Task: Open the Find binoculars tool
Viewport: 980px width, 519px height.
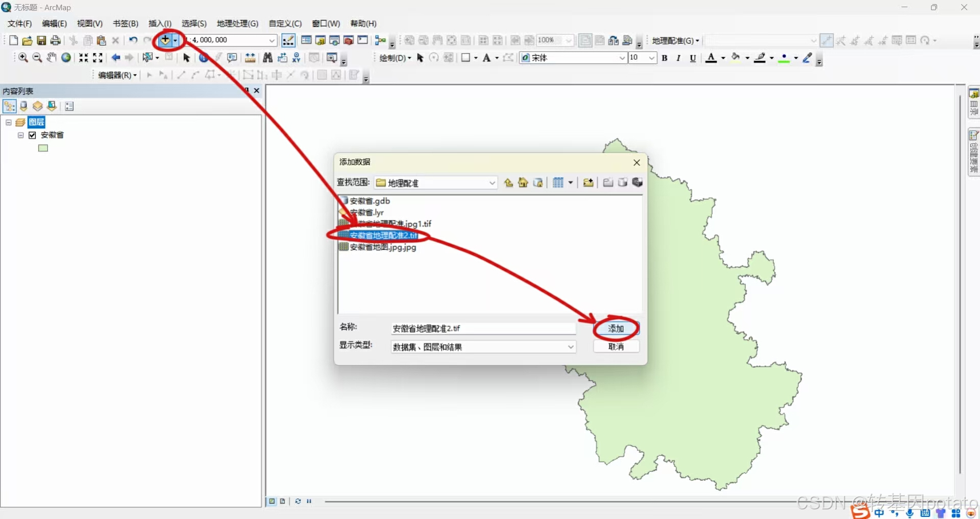Action: pos(267,58)
